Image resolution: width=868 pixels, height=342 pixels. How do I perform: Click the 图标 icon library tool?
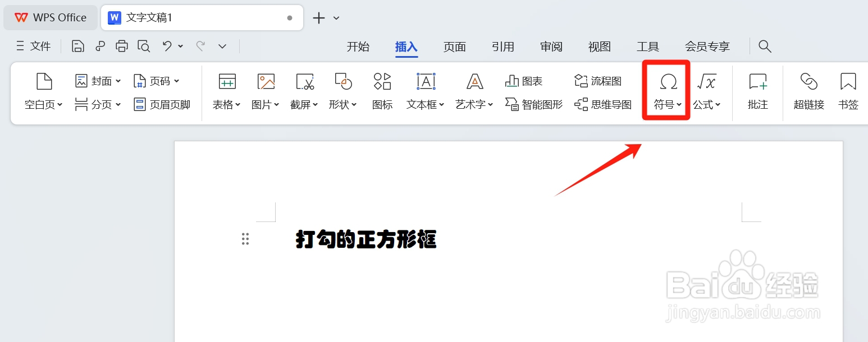pos(382,90)
